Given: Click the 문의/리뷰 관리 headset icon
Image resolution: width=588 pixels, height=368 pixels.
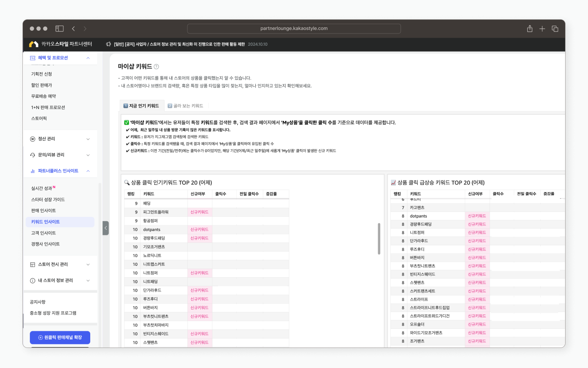Looking at the screenshot, I should [33, 155].
